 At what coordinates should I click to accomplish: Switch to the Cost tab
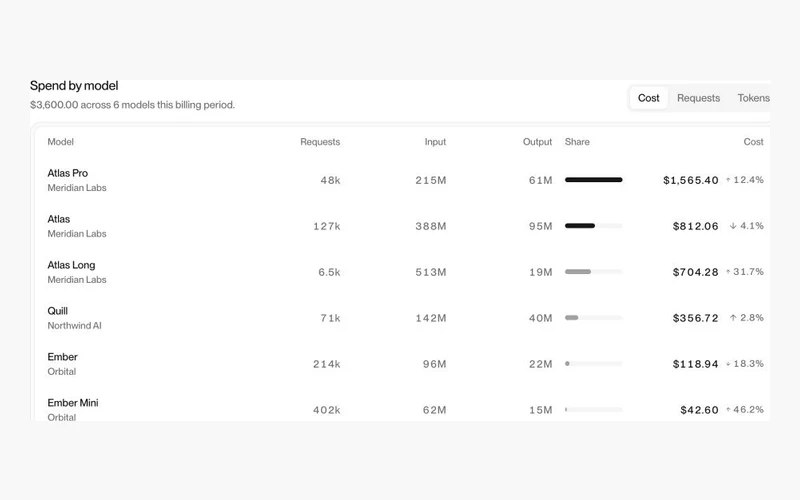tap(648, 98)
